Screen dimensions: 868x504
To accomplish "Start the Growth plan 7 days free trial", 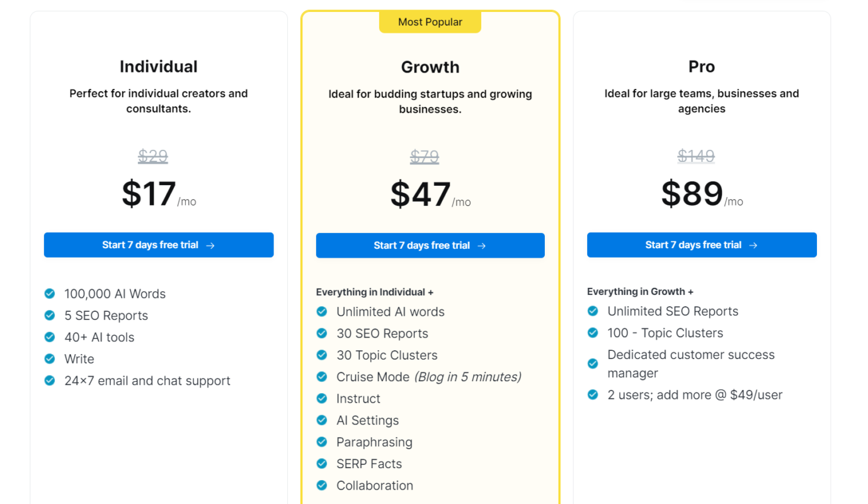I will coord(430,246).
